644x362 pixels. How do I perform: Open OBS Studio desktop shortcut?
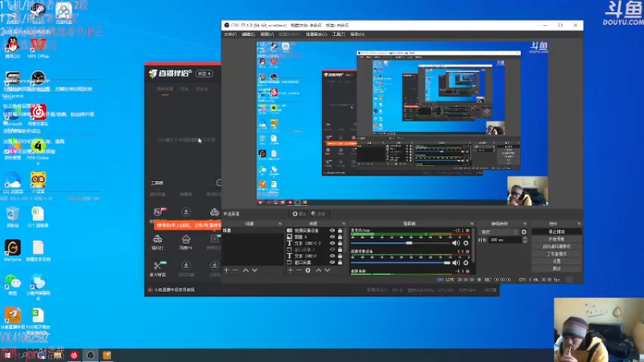(38, 78)
